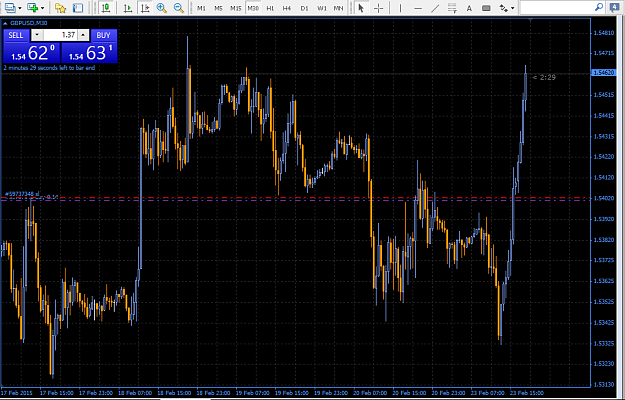The width and height of the screenshot is (625, 400).
Task: Click the New Chart plus icon
Action: (x=33, y=8)
